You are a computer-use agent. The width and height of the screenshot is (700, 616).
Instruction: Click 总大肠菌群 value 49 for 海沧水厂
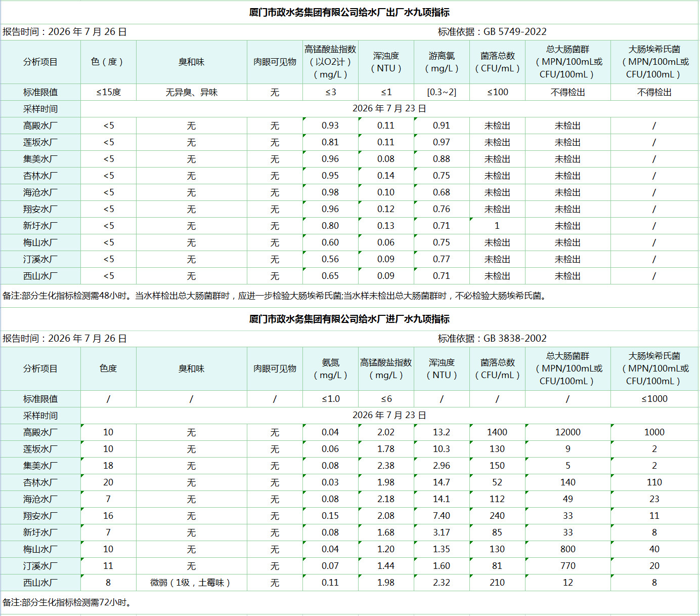[568, 499]
